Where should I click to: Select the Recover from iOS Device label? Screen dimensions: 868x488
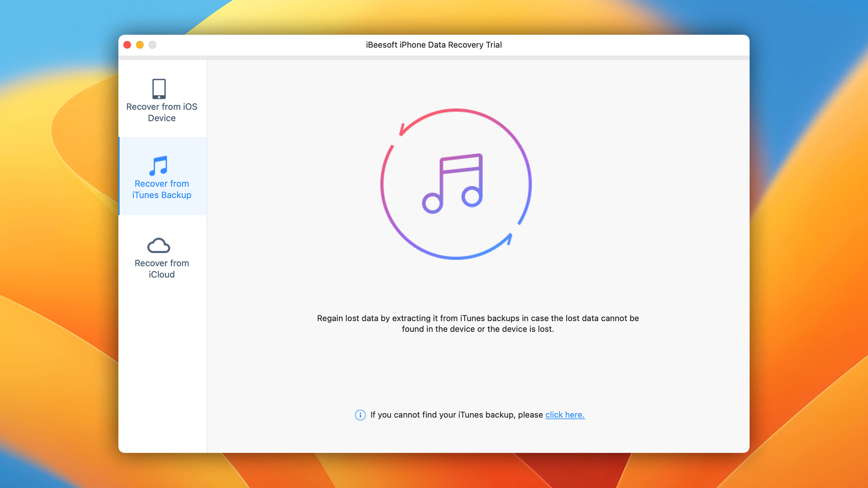(162, 112)
